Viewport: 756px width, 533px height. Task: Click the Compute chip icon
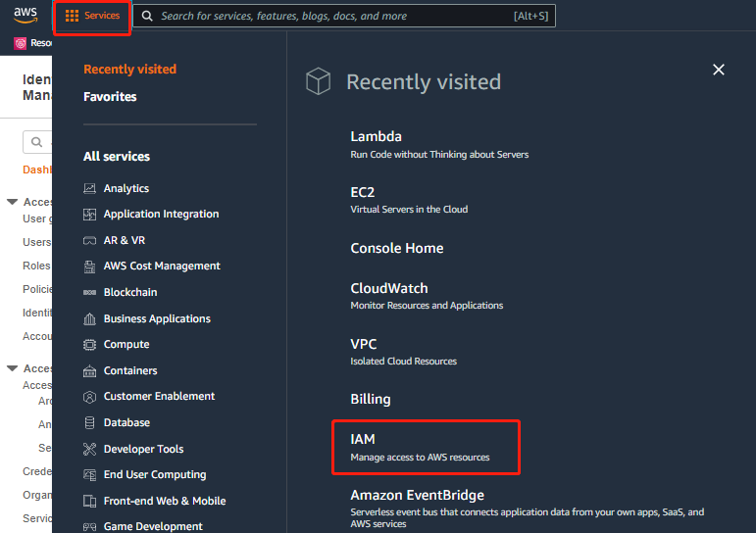[90, 345]
